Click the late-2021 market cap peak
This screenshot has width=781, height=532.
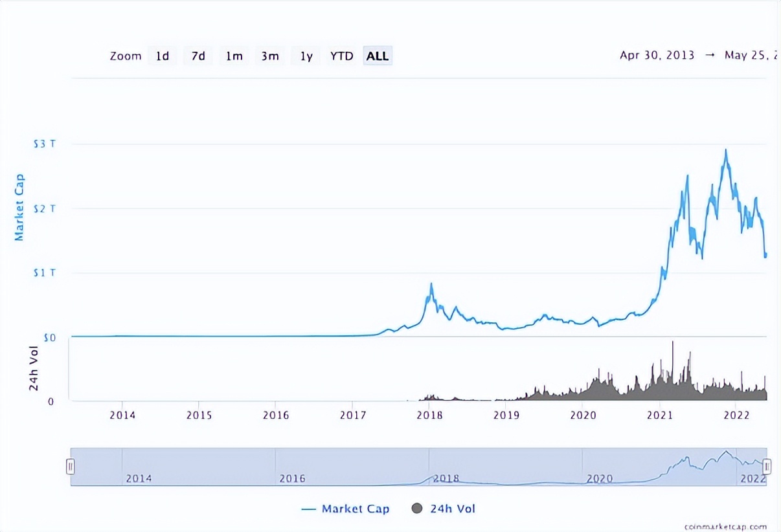tap(726, 150)
